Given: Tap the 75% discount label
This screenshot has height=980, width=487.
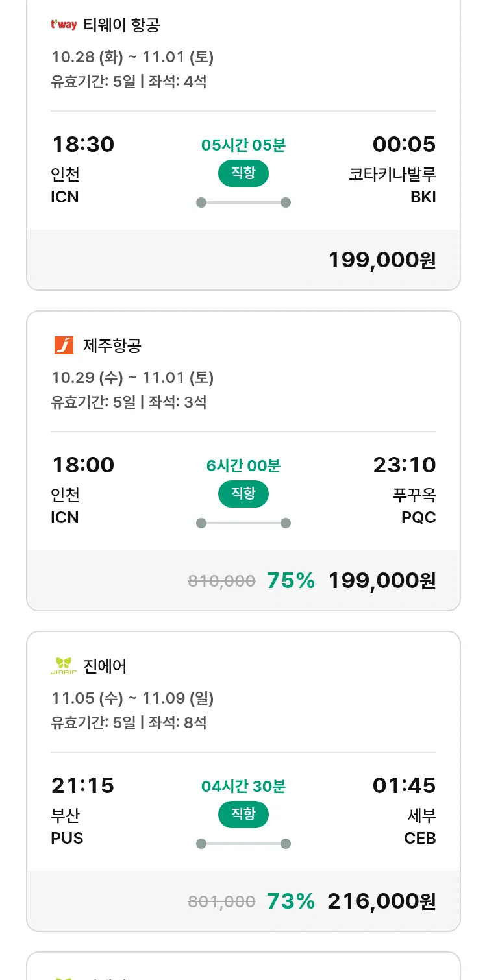Looking at the screenshot, I should 291,581.
